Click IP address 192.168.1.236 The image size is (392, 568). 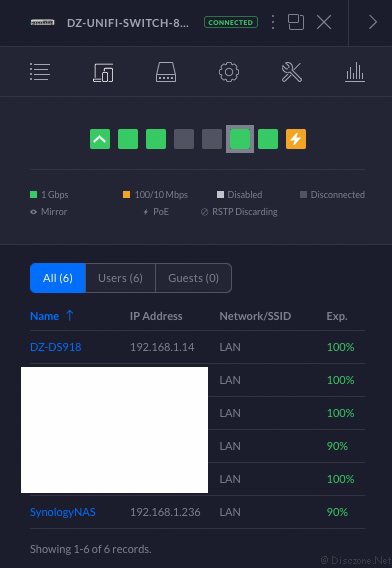click(x=165, y=512)
